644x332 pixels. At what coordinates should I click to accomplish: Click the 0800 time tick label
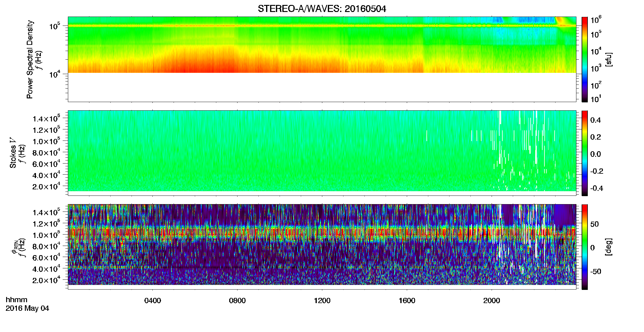[x=237, y=301]
